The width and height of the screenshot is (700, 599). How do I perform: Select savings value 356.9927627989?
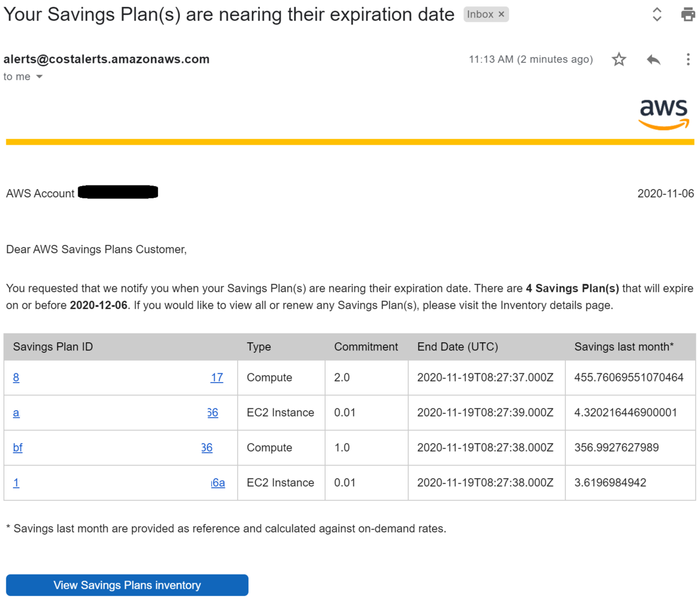click(616, 447)
